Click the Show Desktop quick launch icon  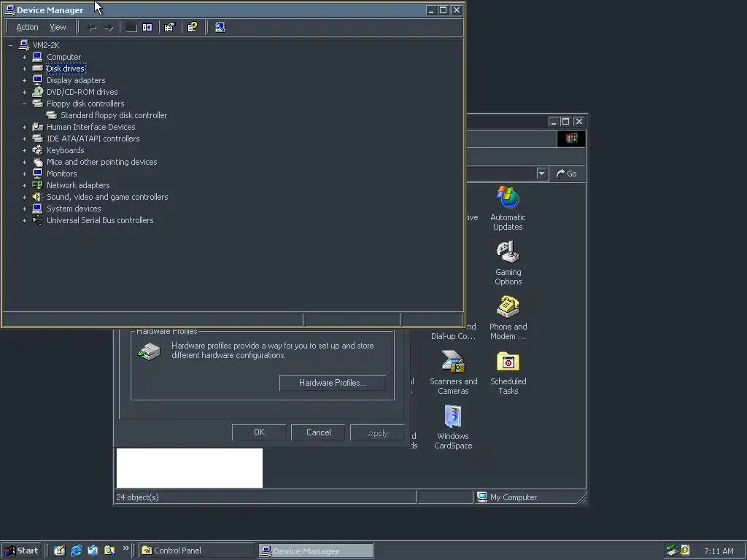click(59, 551)
